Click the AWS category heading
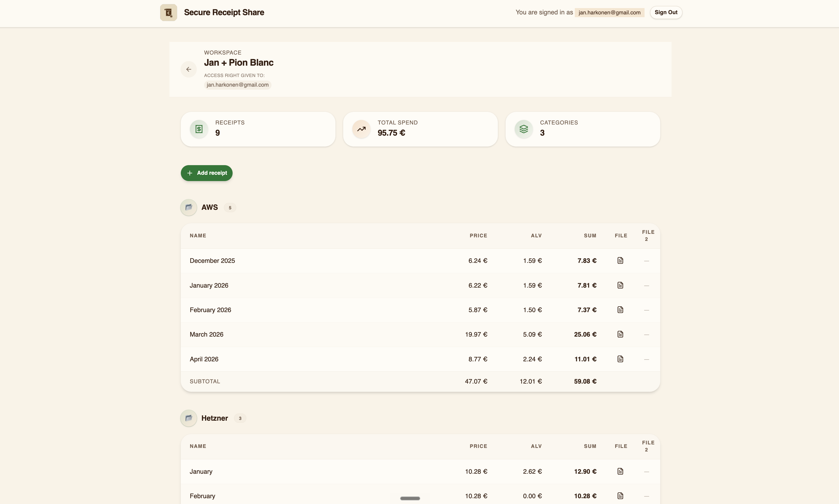Image resolution: width=839 pixels, height=504 pixels. point(210,208)
